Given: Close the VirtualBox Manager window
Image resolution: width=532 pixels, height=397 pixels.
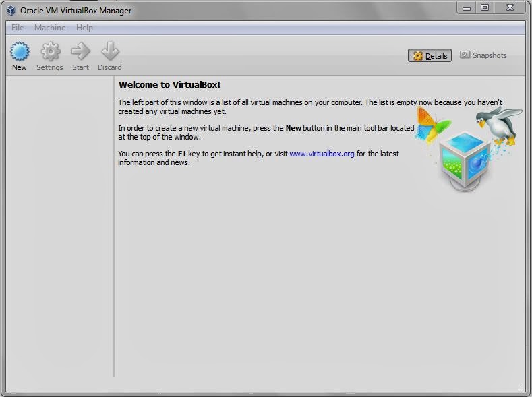Looking at the screenshot, I should coord(510,8).
